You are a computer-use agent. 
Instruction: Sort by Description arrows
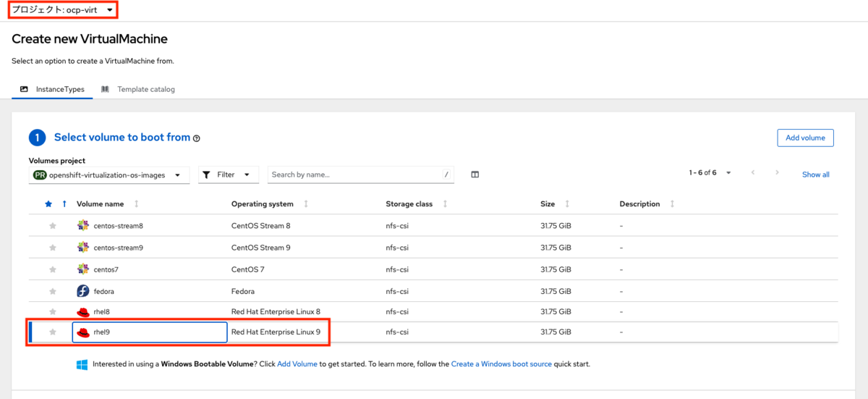(673, 204)
